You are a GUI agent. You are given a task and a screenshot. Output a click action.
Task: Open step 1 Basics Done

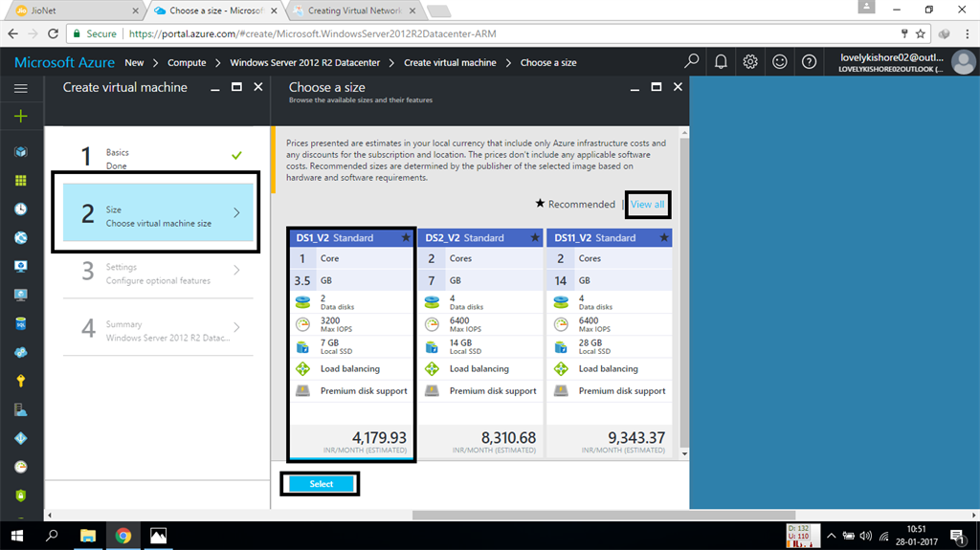[x=158, y=156]
